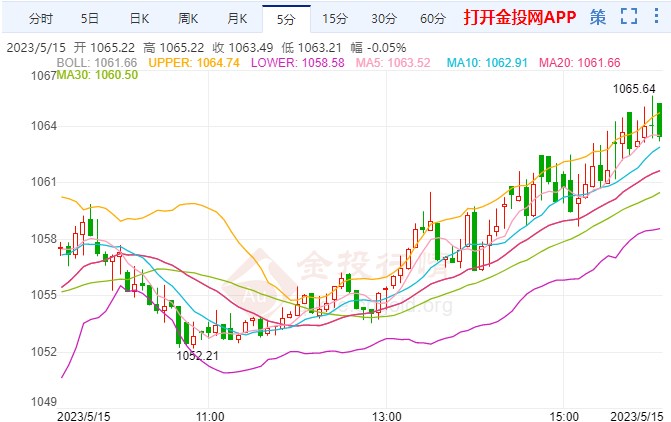671x422 pixels.
Task: Click the 1058 price axis label
Action: click(x=43, y=238)
